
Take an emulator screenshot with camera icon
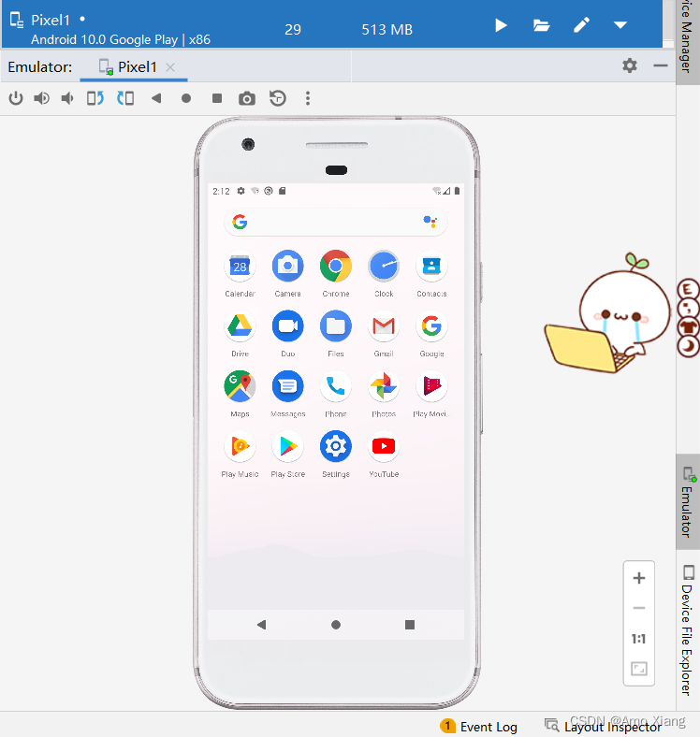pos(247,99)
